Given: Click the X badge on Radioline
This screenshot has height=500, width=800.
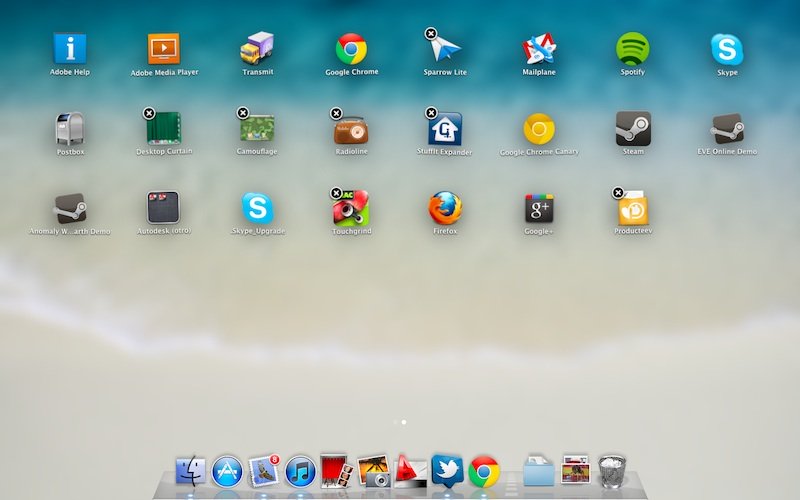Looking at the screenshot, I should (336, 113).
